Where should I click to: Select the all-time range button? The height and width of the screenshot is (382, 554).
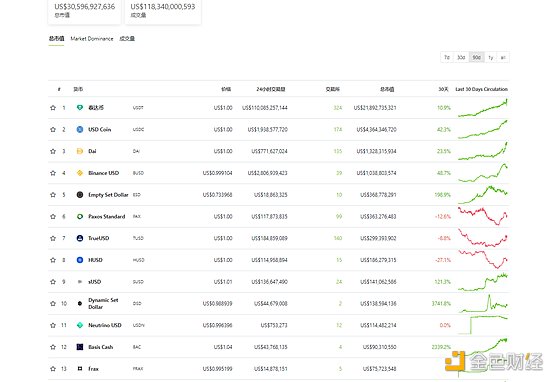(x=503, y=57)
